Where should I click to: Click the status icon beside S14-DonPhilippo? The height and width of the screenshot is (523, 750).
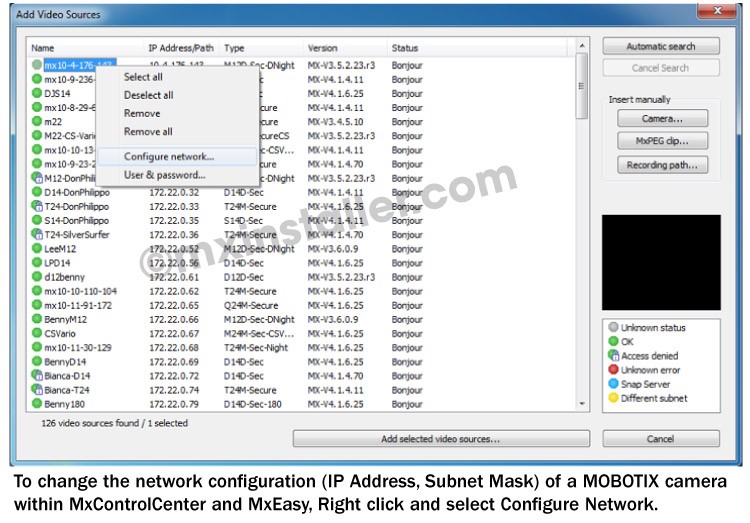click(37, 220)
